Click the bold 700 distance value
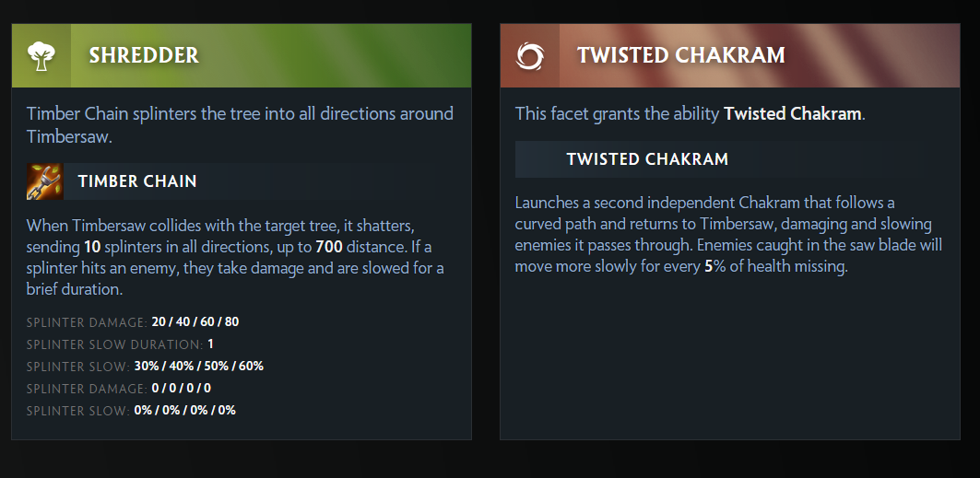Image resolution: width=980 pixels, height=478 pixels. click(x=329, y=247)
